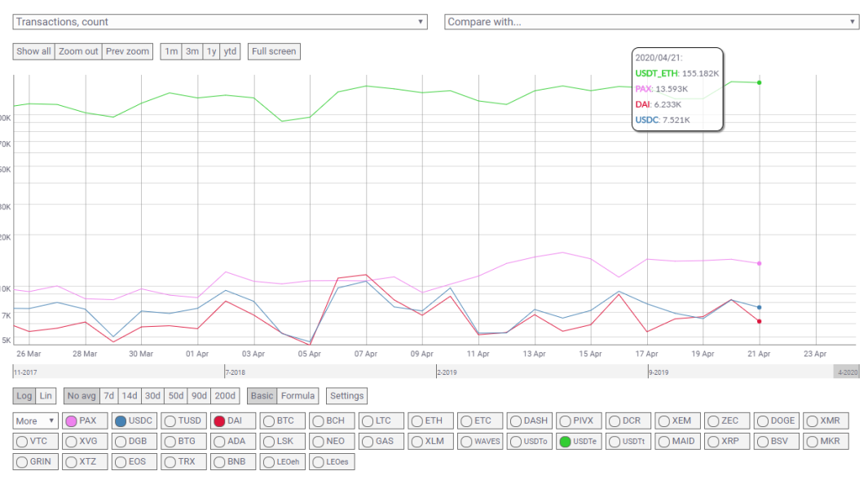Add XRP to the chart
This screenshot has width=868, height=480.
coord(727,441)
